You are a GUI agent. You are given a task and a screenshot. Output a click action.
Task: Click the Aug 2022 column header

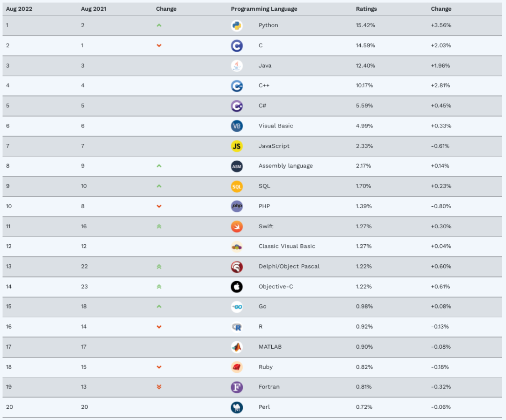[x=19, y=9]
